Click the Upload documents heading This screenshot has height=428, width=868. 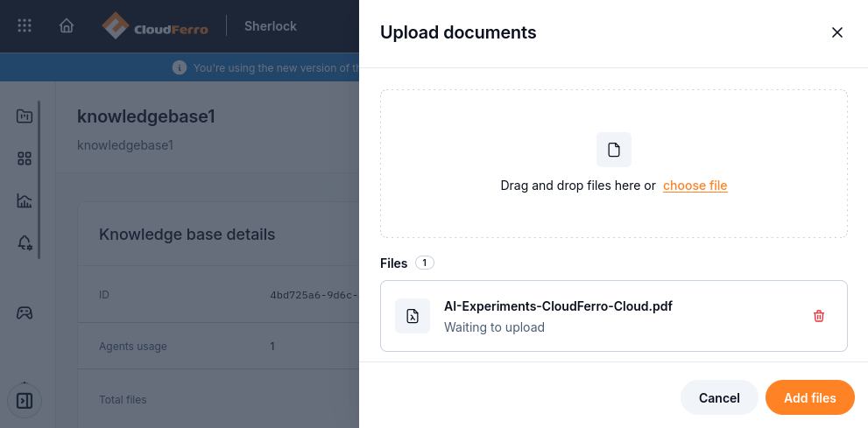458,32
